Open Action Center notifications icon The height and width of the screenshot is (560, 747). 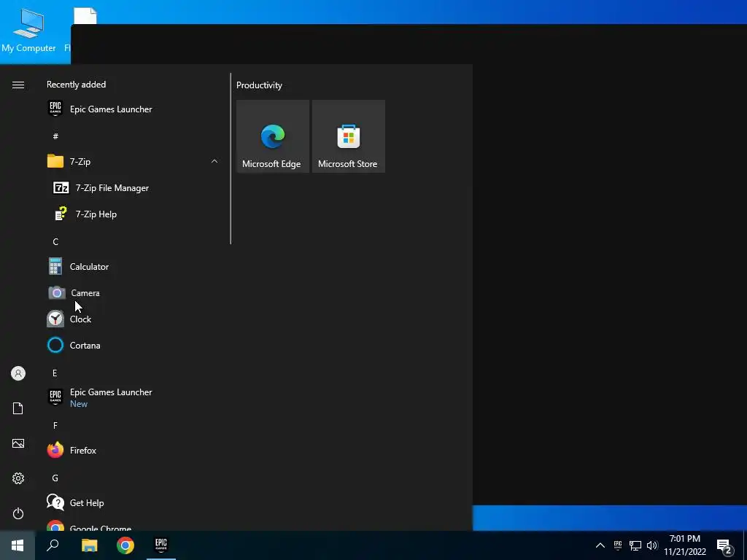click(724, 546)
